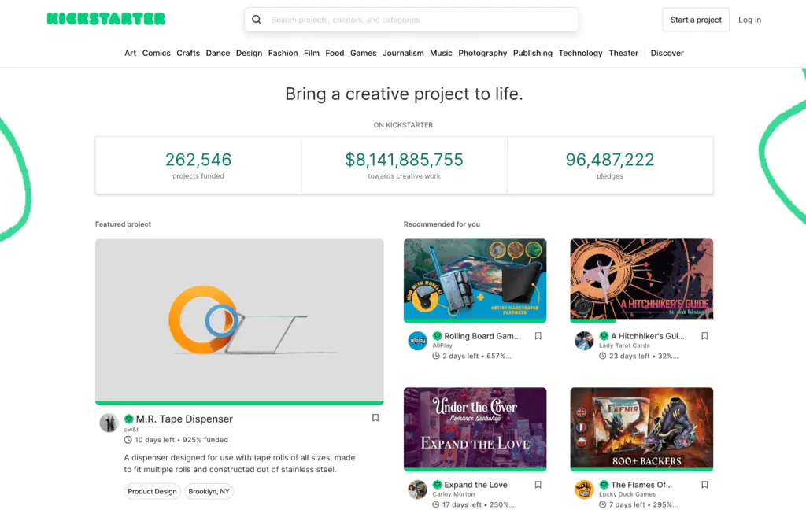Image resolution: width=806 pixels, height=532 pixels.
Task: Open the Hitchhiker's Guide thumbnail
Action: [641, 279]
